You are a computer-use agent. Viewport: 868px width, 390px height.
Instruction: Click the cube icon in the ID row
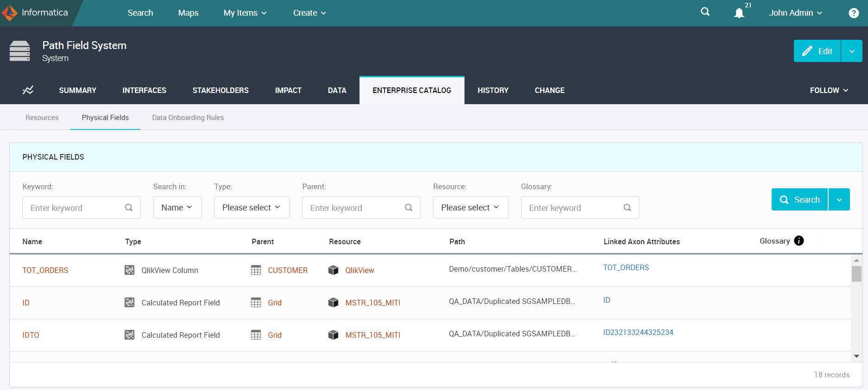point(333,303)
